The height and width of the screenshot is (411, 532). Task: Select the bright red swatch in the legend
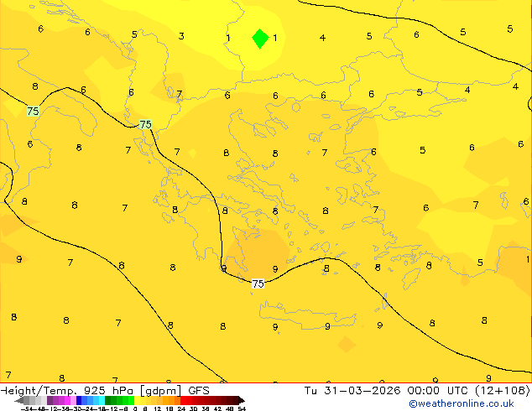[184, 400]
